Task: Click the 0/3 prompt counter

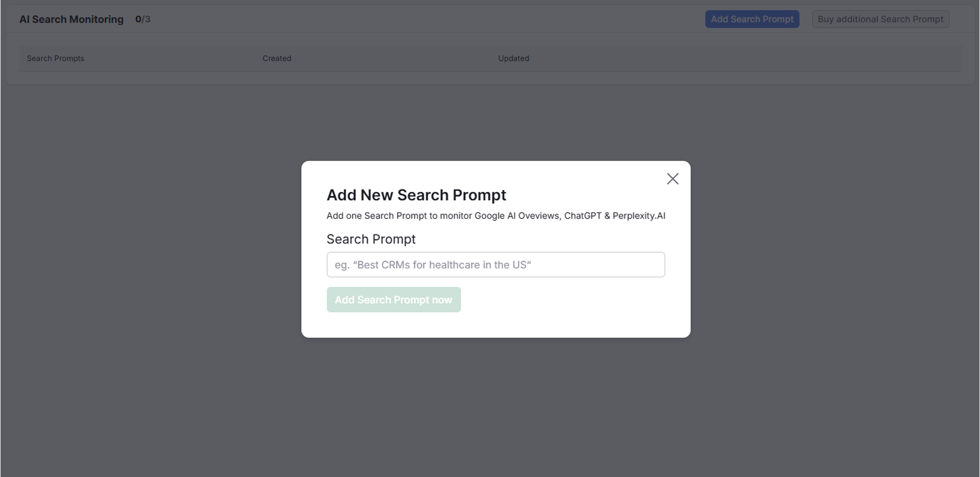Action: pos(141,19)
